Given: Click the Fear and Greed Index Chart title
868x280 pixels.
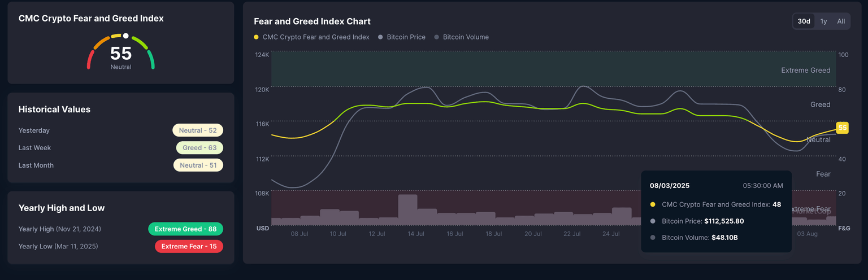Looking at the screenshot, I should click(x=313, y=21).
